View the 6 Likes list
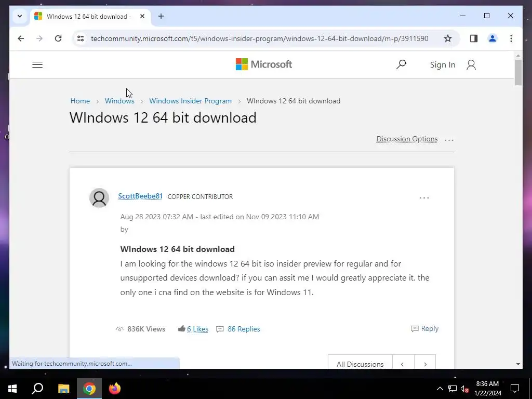This screenshot has height=399, width=532. click(x=197, y=329)
